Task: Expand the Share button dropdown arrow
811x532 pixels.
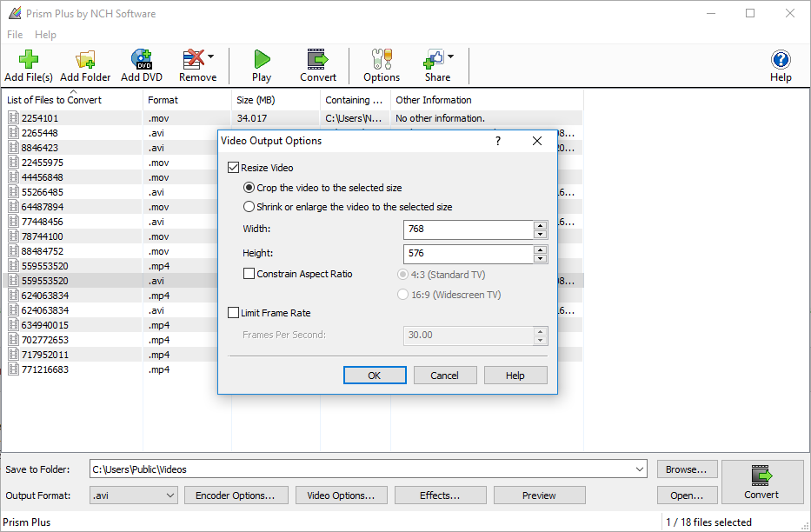Action: pos(450,57)
